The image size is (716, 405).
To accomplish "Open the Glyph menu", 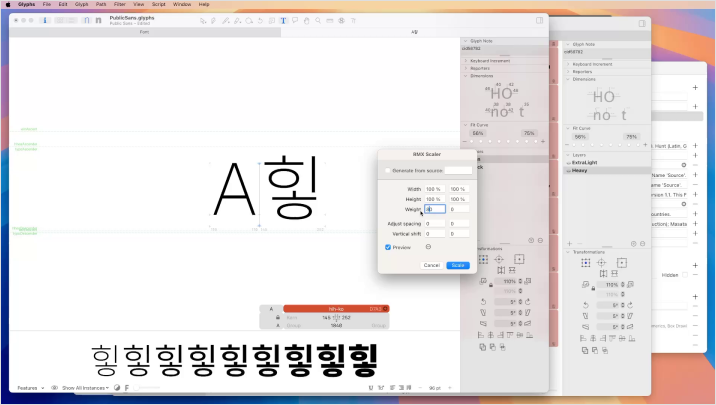I will point(81,4).
